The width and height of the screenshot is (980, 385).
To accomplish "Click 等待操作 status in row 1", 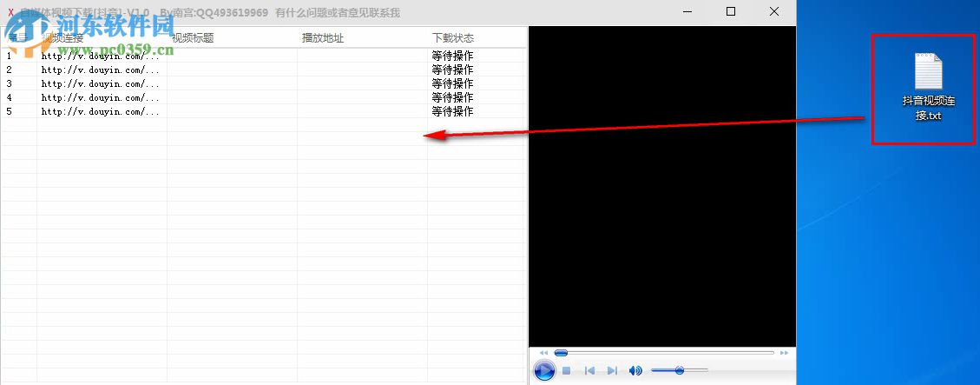I will 452,56.
